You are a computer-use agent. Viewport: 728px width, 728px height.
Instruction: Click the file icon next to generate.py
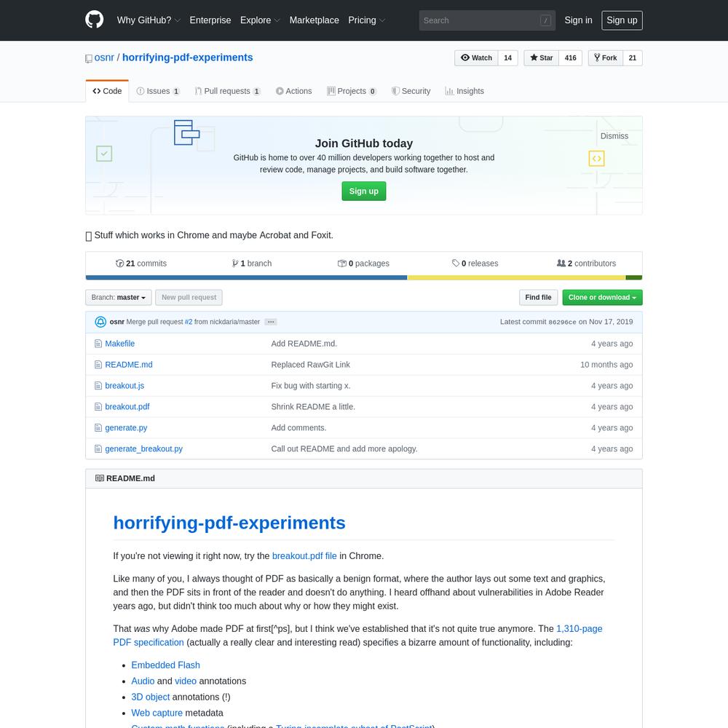coord(98,427)
